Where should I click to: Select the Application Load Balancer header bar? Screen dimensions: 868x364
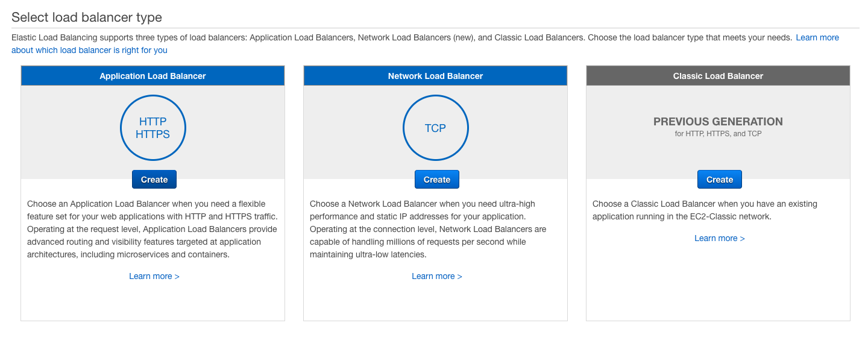tap(153, 75)
